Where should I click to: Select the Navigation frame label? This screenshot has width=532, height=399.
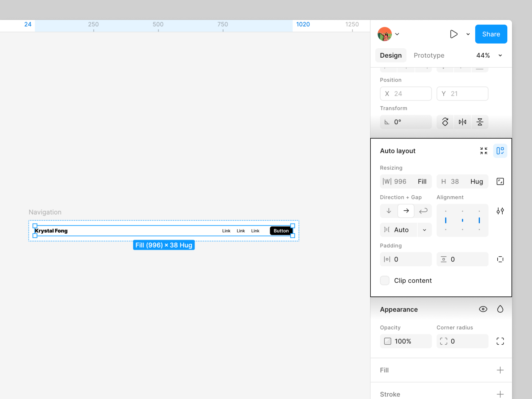[45, 212]
